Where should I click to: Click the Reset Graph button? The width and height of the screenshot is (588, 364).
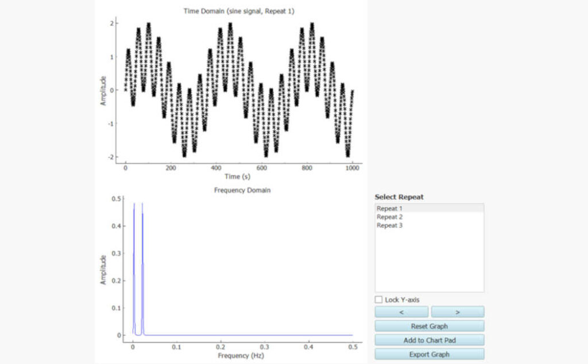pyautogui.click(x=429, y=326)
